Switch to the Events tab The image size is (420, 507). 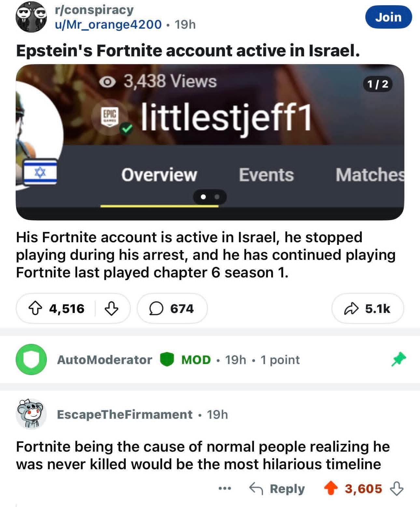coord(266,175)
